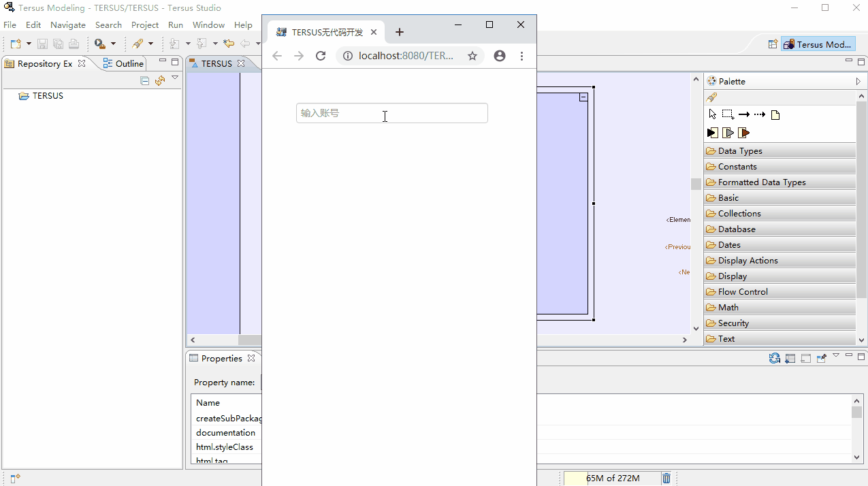This screenshot has width=868, height=486.
Task: Open the Navigate menu
Action: click(68, 25)
